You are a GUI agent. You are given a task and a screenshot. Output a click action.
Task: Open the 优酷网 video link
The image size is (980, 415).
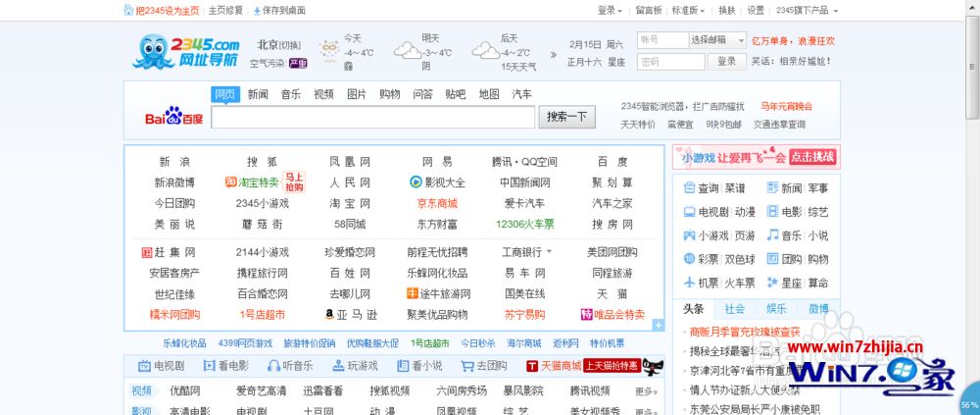[185, 391]
